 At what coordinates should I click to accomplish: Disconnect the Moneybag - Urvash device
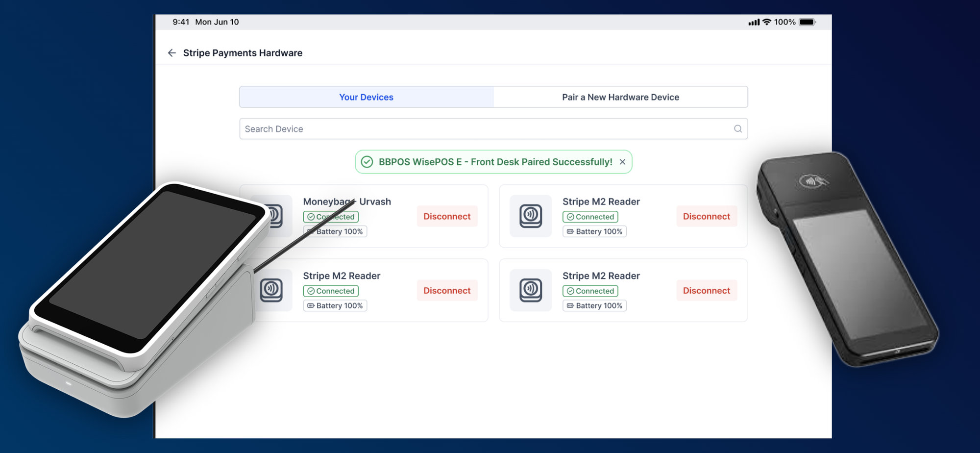[447, 216]
